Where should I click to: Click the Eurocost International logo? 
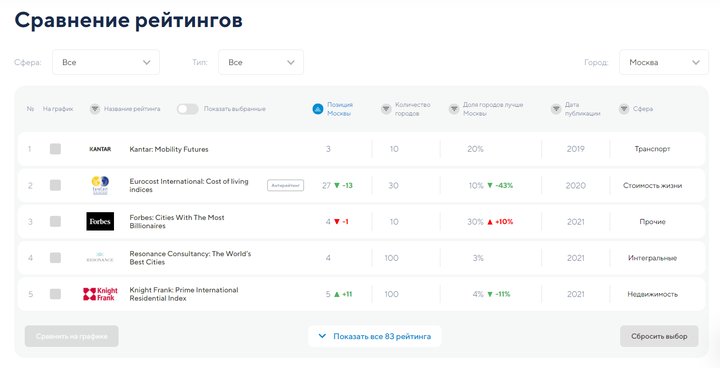click(100, 186)
